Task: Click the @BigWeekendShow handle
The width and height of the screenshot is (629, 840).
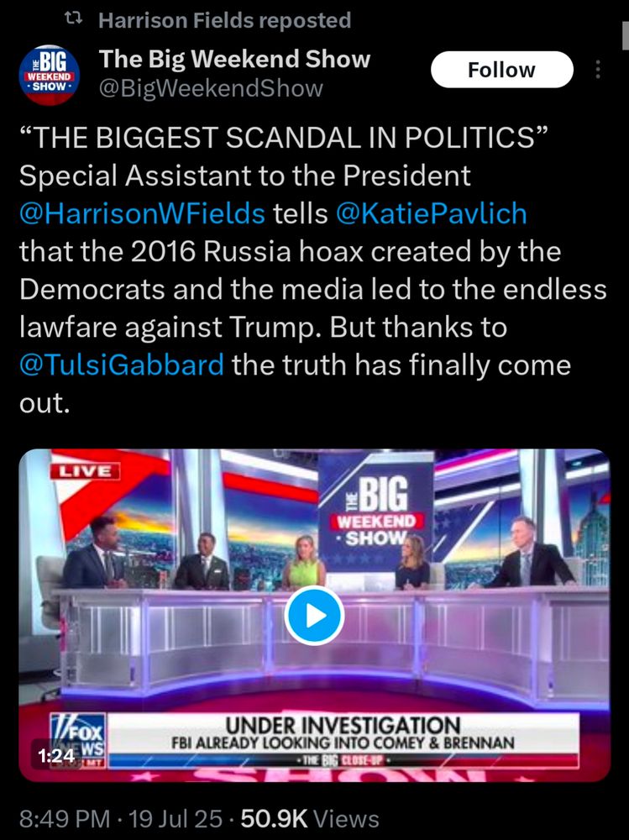Action: [211, 88]
